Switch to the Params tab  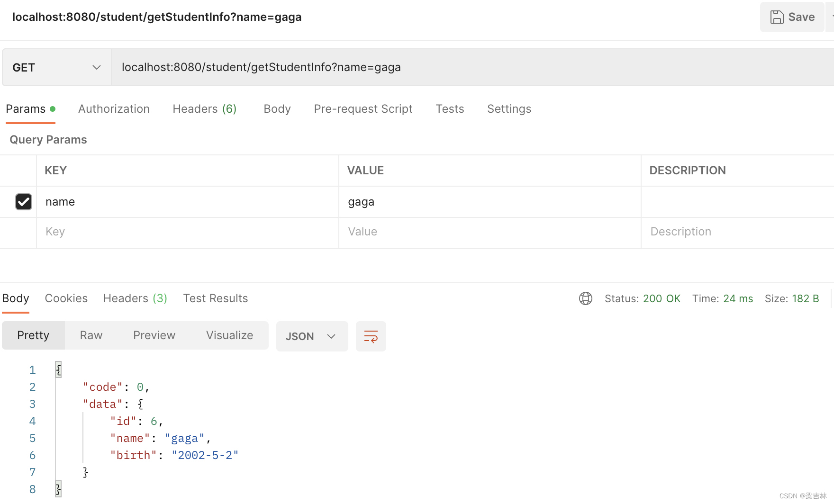point(30,109)
